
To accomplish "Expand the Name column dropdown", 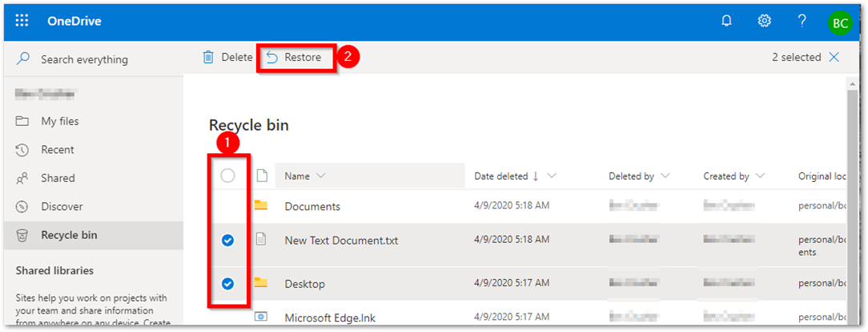I will (x=321, y=176).
